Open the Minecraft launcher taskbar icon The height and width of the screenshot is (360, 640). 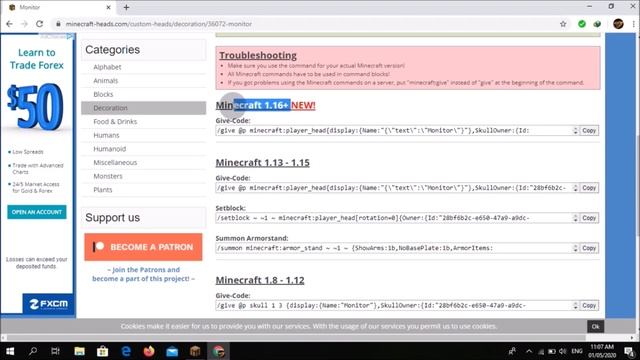[195, 351]
